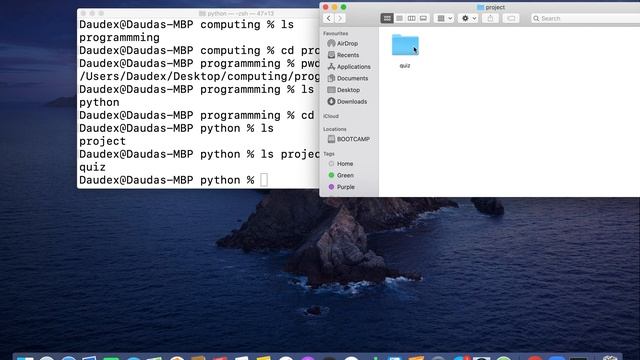
Task: Click the Terminal cursor at last prompt
Action: 264,180
